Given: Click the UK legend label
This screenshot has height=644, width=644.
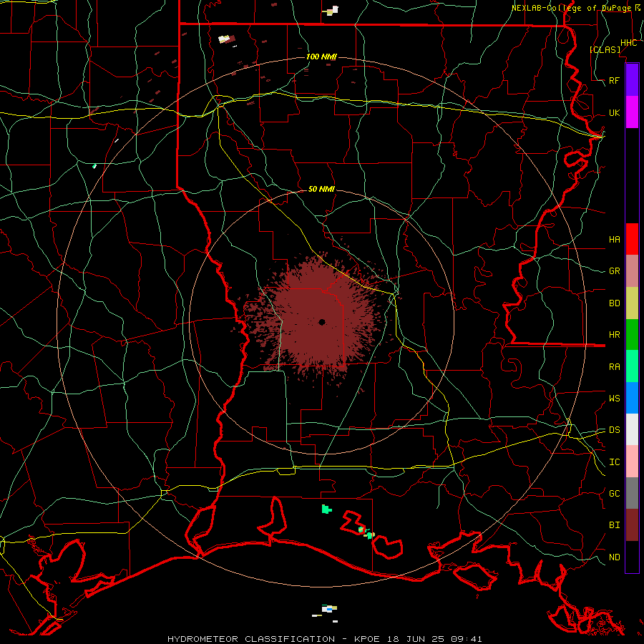Looking at the screenshot, I should [x=614, y=112].
